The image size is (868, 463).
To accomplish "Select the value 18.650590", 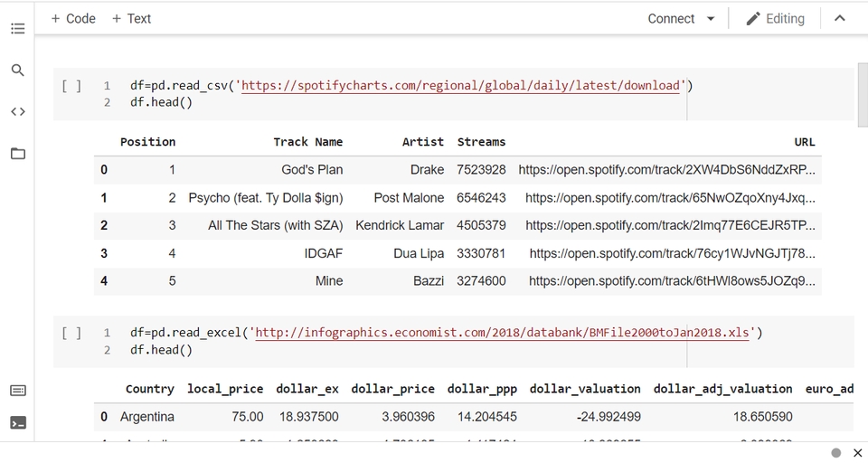I will 763,417.
